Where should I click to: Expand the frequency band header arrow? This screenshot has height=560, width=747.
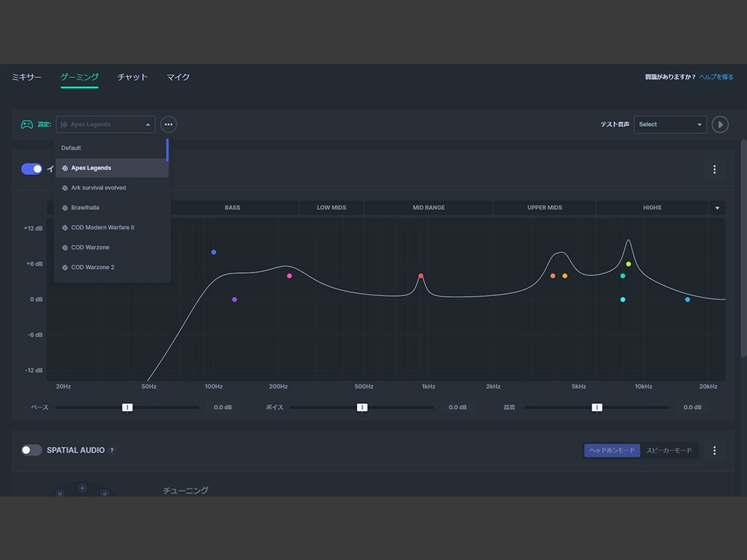[x=717, y=208]
